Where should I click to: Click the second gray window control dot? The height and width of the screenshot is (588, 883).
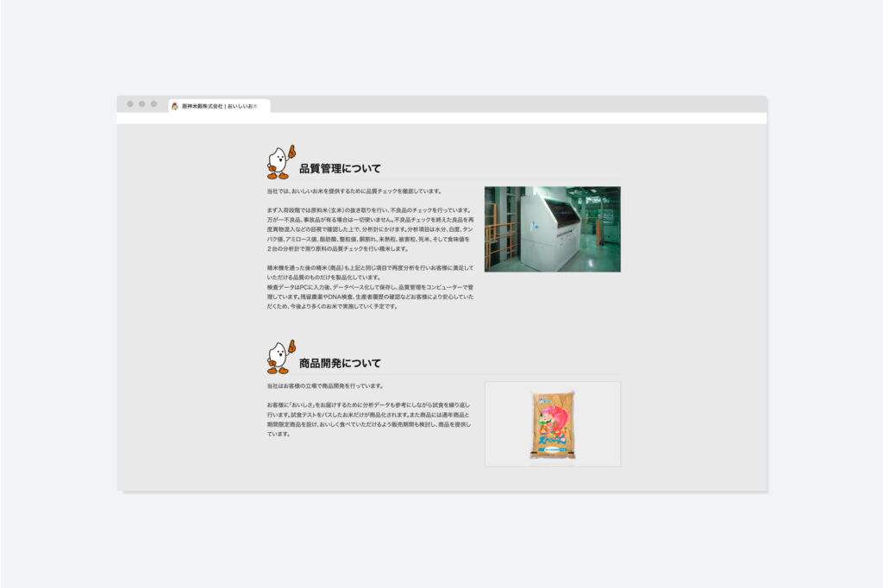(142, 104)
